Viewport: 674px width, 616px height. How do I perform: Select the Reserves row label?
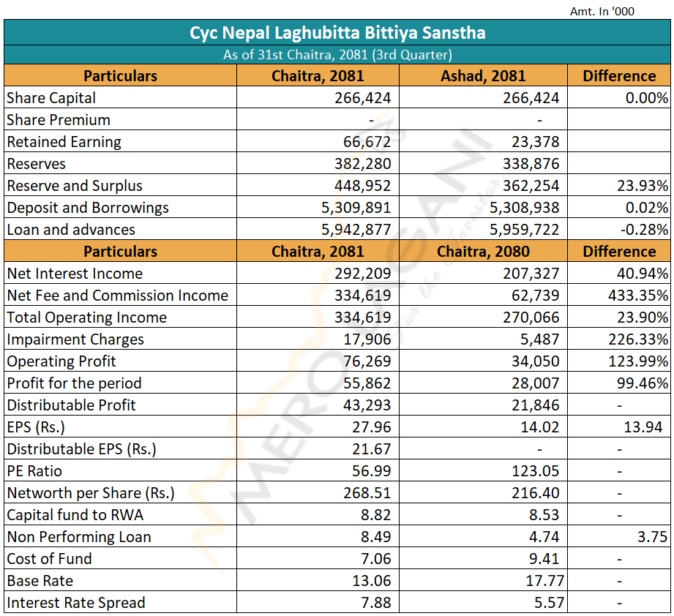[36, 164]
